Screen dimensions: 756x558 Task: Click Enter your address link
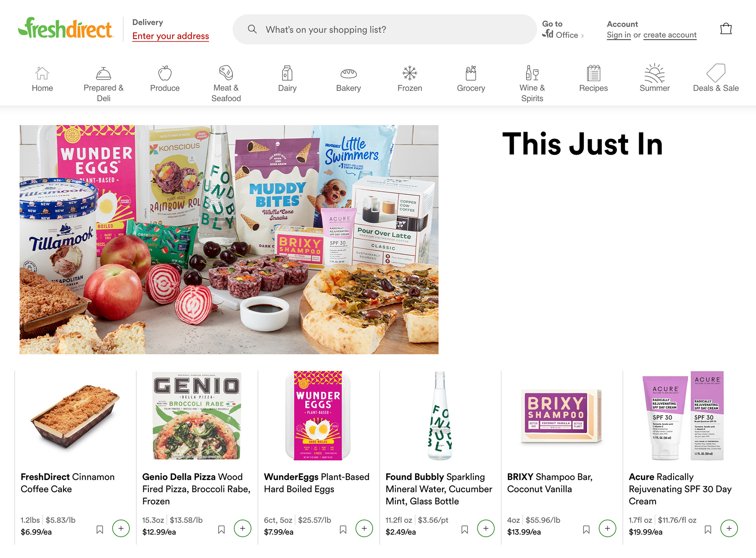tap(170, 36)
